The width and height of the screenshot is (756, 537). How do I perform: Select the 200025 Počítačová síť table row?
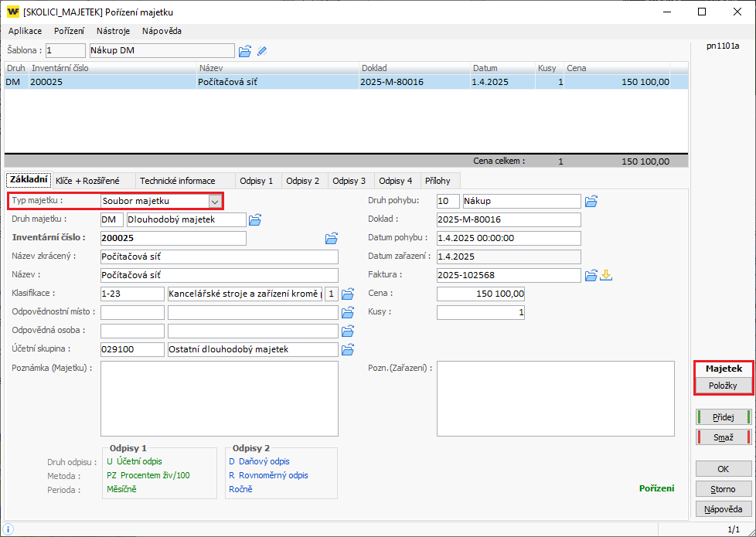tap(346, 82)
